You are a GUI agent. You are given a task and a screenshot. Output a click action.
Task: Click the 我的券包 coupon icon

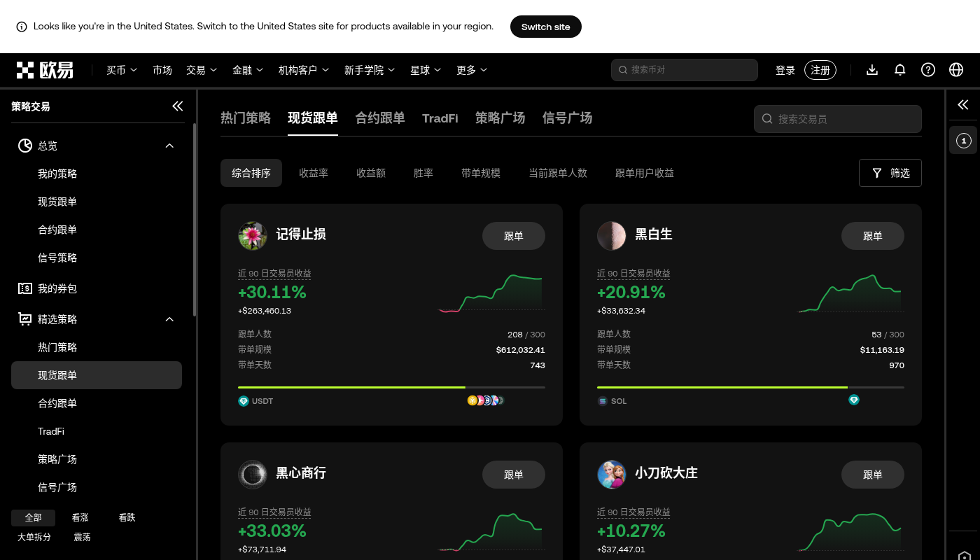[25, 288]
